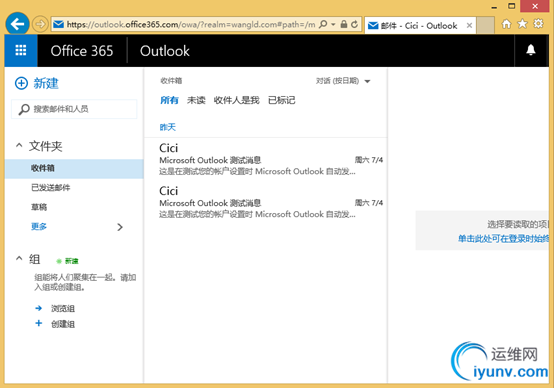Click the 昨天 date group header

[167, 127]
